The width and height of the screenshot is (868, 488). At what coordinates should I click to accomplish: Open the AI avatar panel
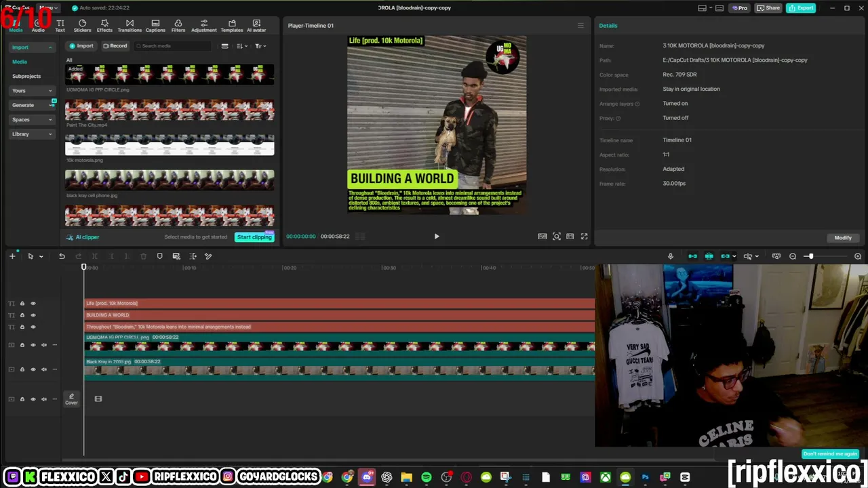coord(256,26)
